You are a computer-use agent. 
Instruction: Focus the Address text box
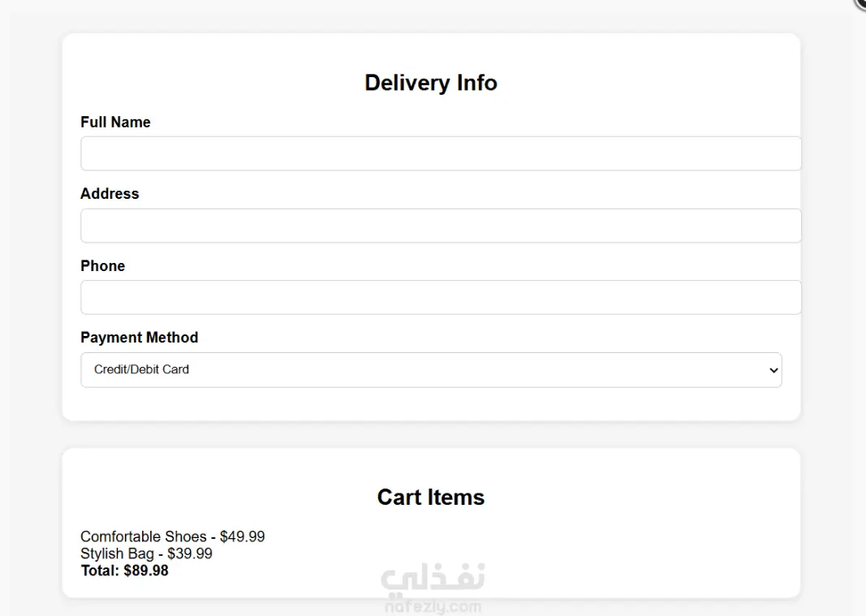point(441,226)
